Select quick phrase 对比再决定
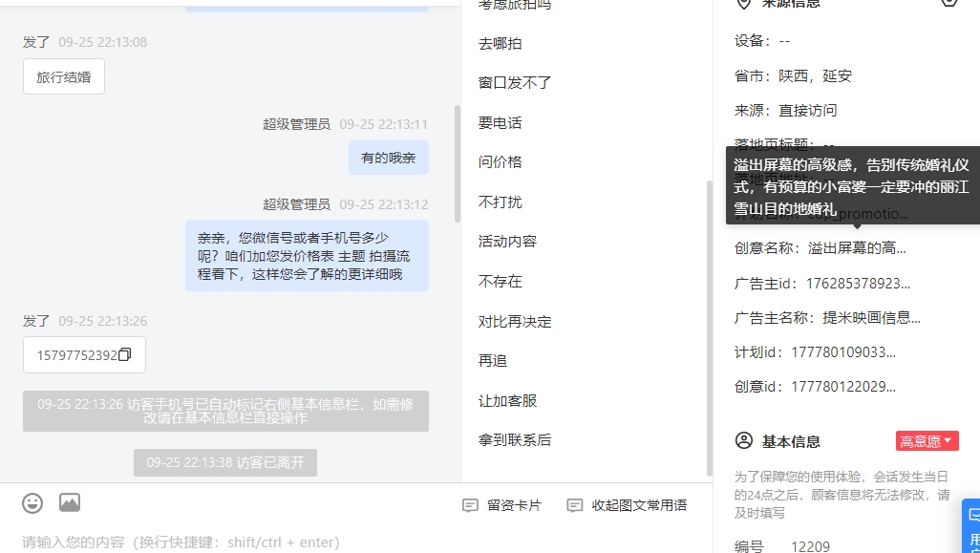This screenshot has height=553, width=980. [515, 321]
